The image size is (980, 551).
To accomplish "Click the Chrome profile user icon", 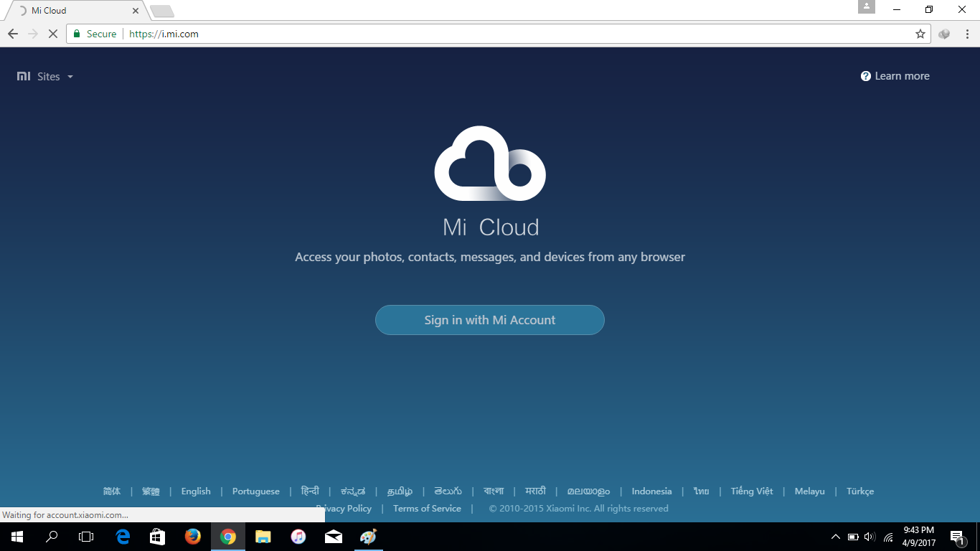I will pyautogui.click(x=867, y=7).
